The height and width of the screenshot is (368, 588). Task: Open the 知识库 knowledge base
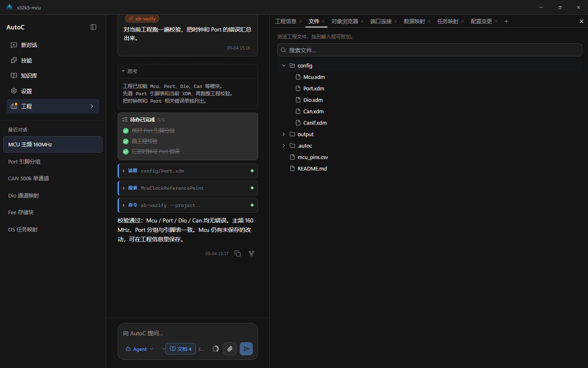coord(53,76)
